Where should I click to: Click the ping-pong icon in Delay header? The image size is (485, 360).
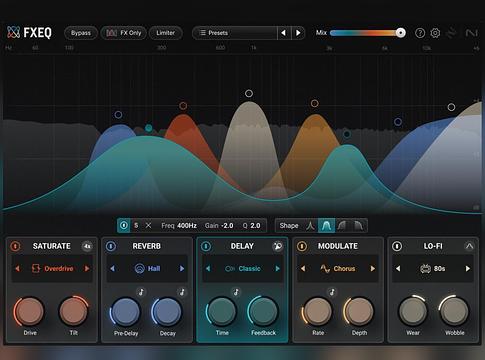277,246
